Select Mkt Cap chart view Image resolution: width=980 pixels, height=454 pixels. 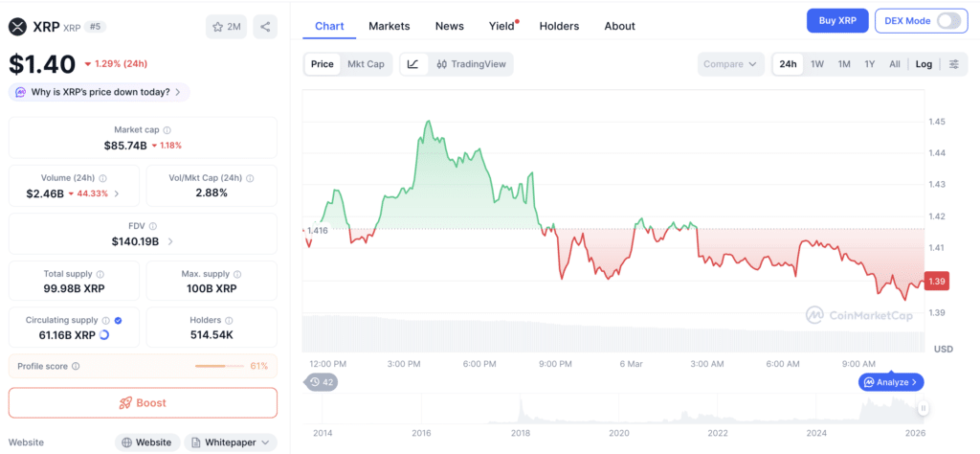pos(366,64)
